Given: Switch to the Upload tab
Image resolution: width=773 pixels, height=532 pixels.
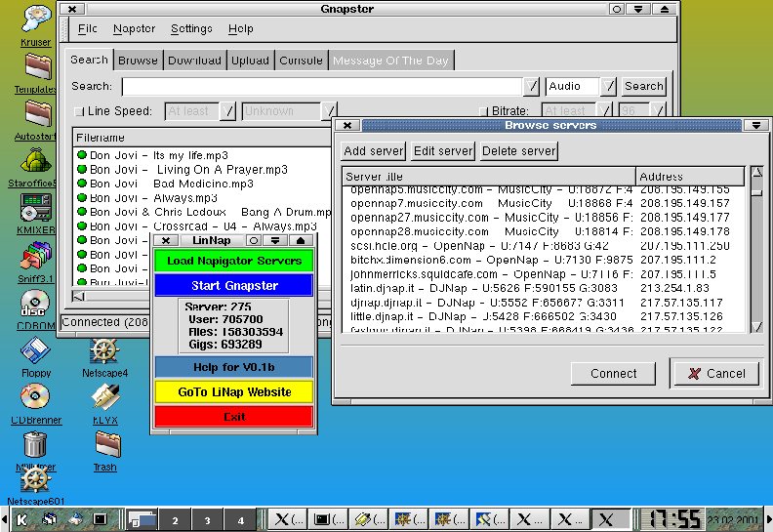Looking at the screenshot, I should tap(250, 61).
